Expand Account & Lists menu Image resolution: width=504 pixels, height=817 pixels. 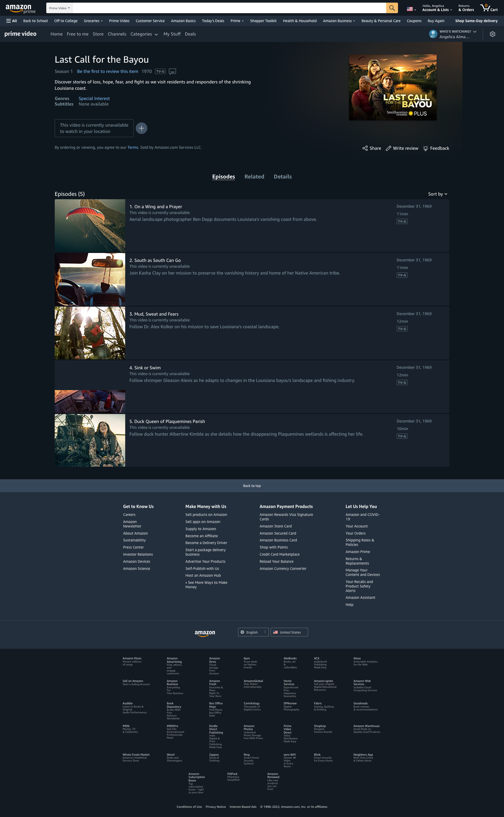pyautogui.click(x=437, y=8)
